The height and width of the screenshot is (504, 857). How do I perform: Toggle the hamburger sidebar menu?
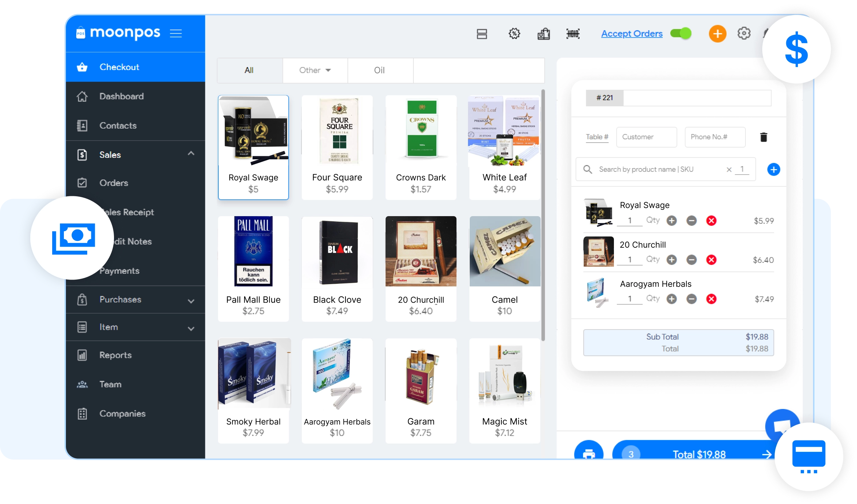point(176,33)
